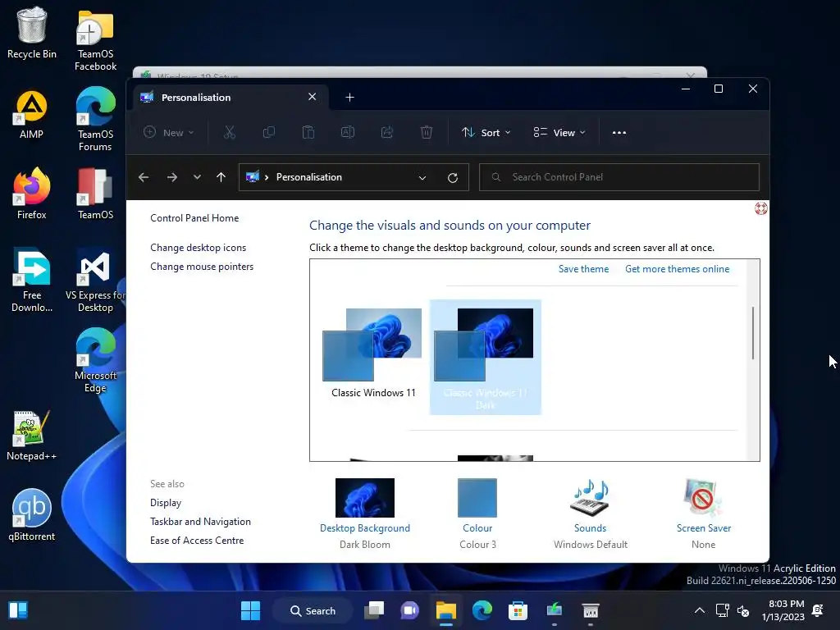Select AIMP desktop shortcut
The height and width of the screenshot is (630, 840).
pyautogui.click(x=32, y=115)
